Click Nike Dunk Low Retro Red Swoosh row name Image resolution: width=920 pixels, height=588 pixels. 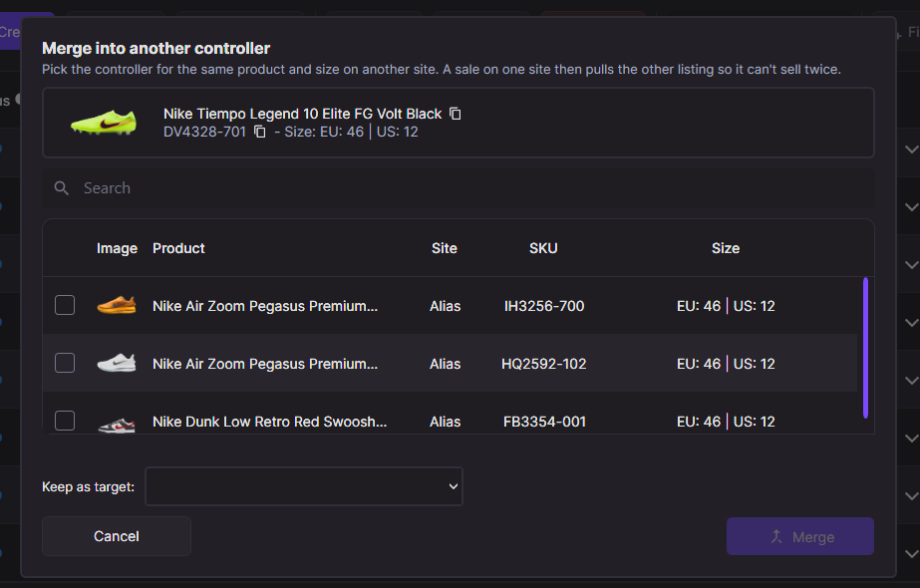[x=269, y=422]
